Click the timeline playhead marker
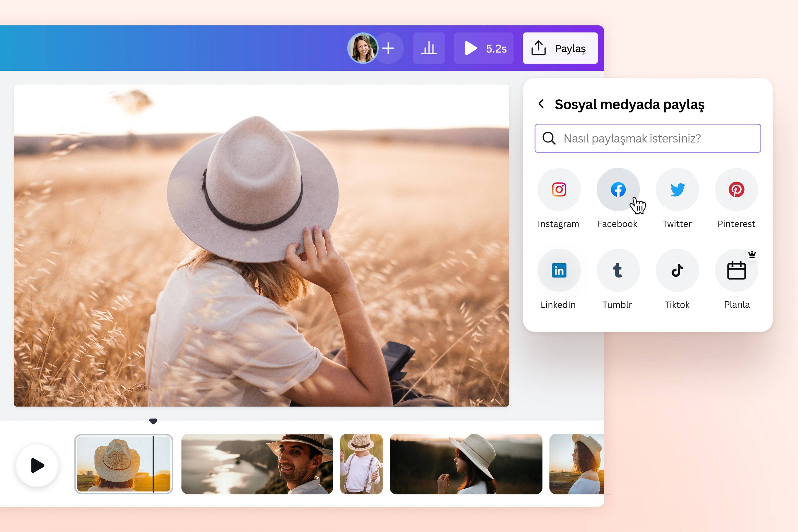This screenshot has width=798, height=532. 153,421
